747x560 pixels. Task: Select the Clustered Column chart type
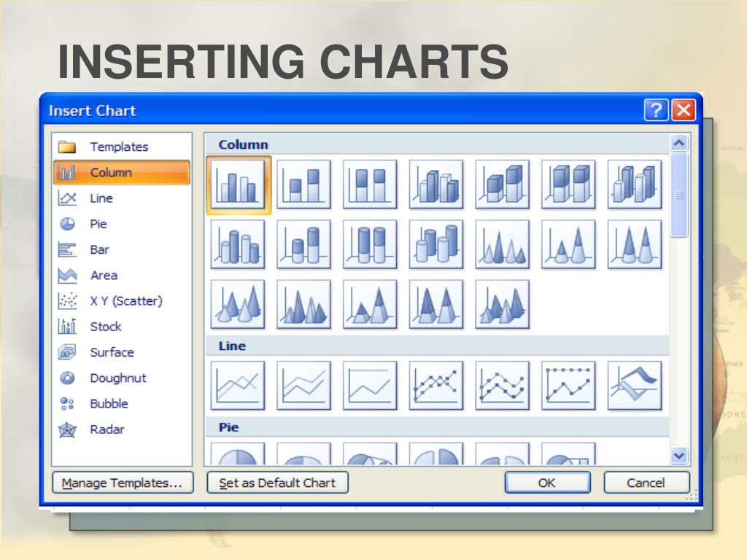(238, 184)
